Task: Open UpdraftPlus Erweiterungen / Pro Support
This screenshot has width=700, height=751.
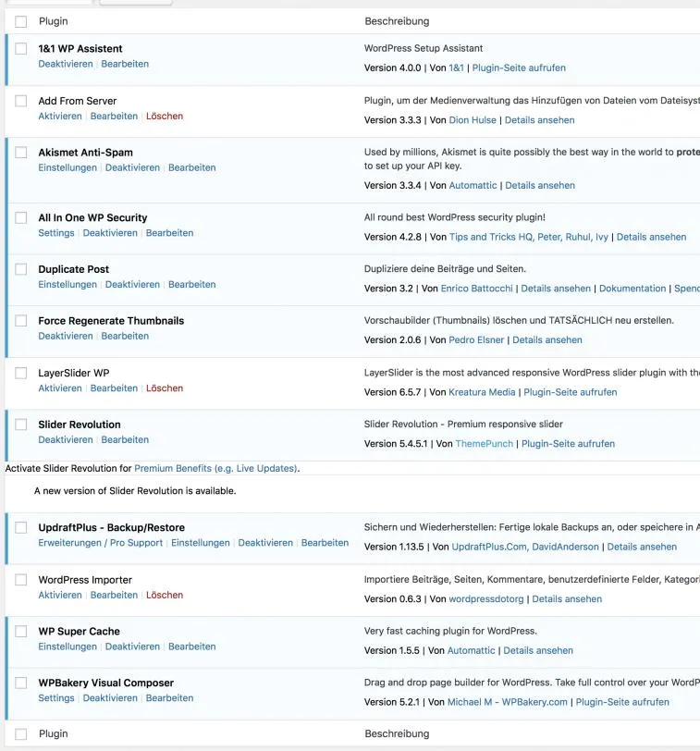Action: click(101, 543)
